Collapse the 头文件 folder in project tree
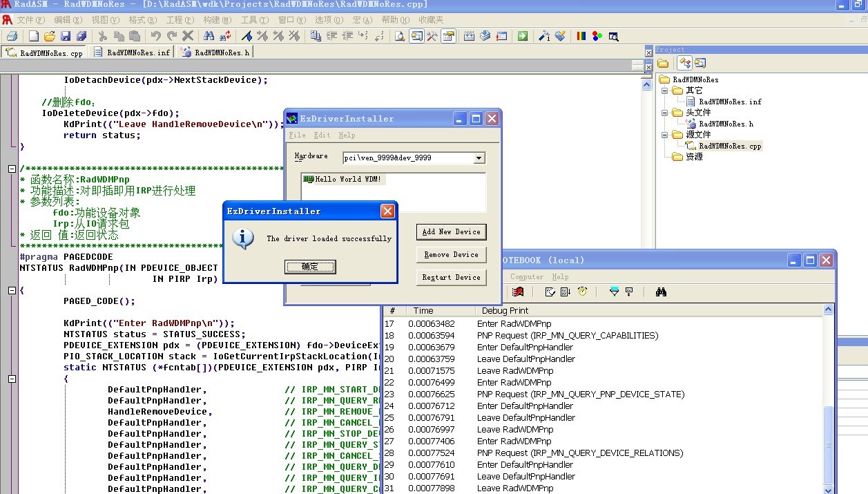The width and height of the screenshot is (868, 494). click(x=664, y=113)
